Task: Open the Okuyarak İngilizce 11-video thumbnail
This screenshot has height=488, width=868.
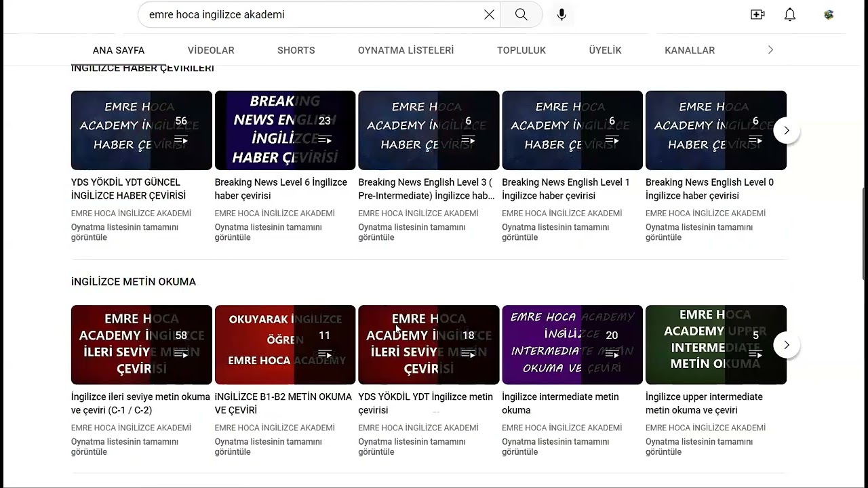Action: 285,345
